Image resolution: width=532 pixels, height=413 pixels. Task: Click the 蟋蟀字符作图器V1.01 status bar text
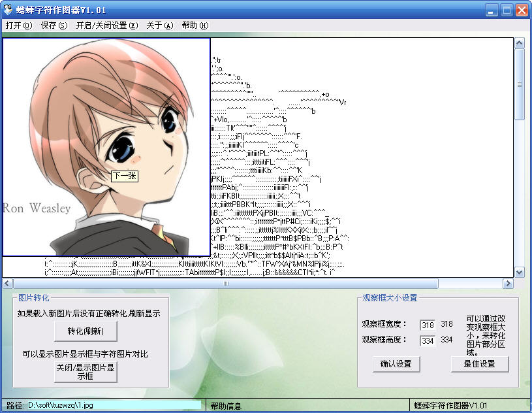450,406
